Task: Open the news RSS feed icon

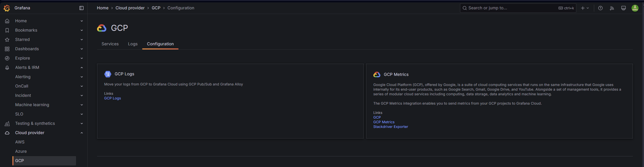Action: (612, 8)
